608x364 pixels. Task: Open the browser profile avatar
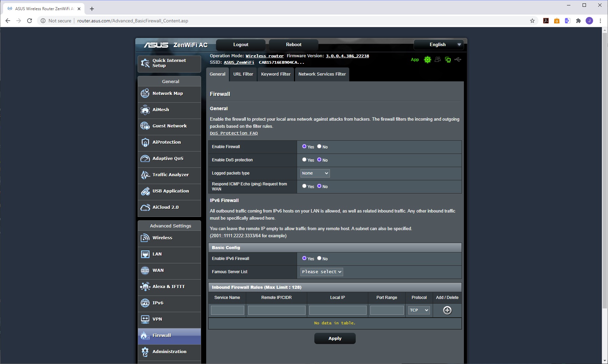pos(589,21)
